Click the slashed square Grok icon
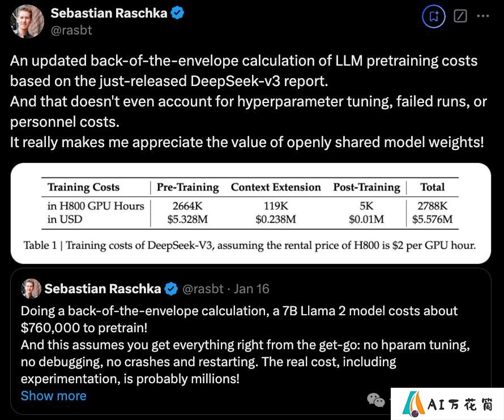 coord(460,16)
